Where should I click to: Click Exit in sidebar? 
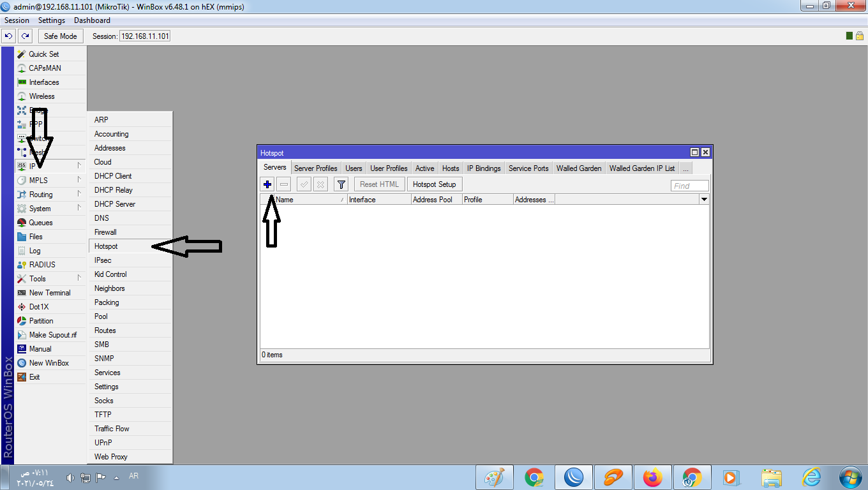pos(50,377)
